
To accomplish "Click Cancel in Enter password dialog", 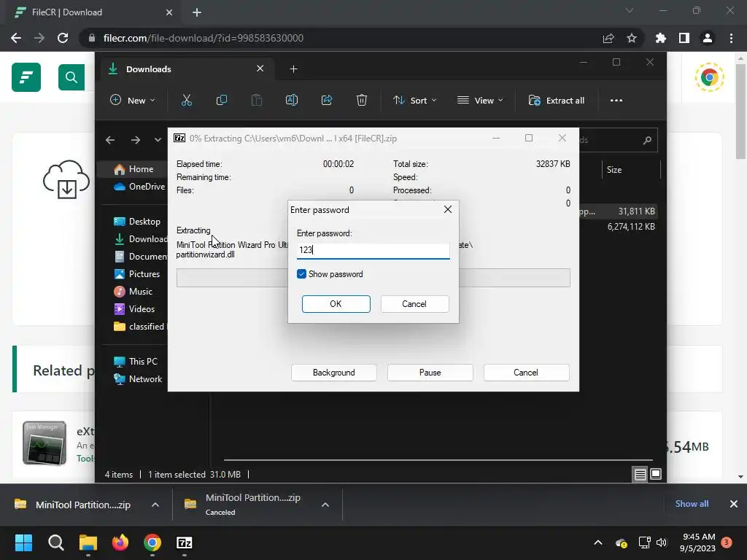I will click(414, 304).
